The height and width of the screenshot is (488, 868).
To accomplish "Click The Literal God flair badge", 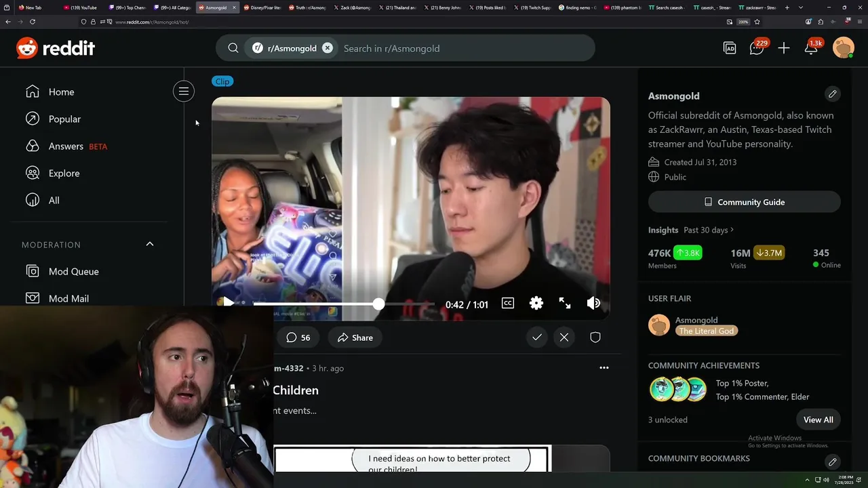I will 707,331.
